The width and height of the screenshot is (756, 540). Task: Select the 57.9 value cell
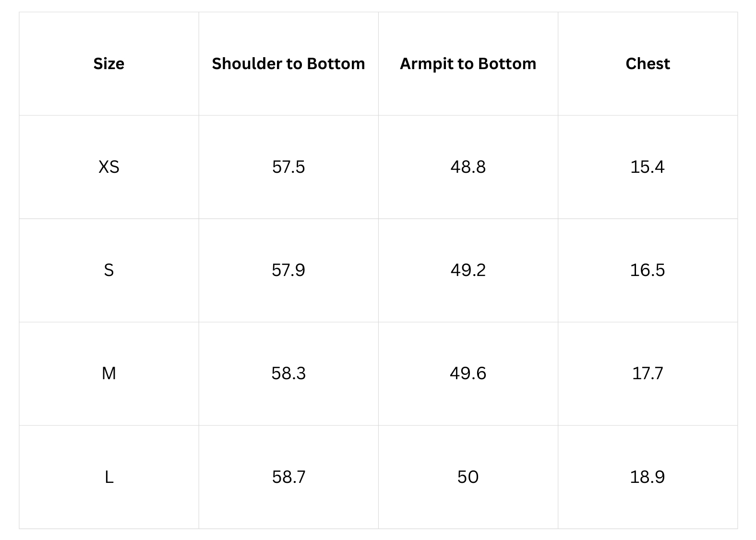click(x=288, y=270)
